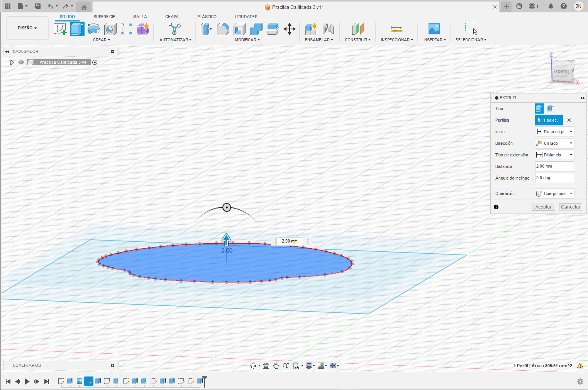Open the CHAPA tab

[x=172, y=17]
